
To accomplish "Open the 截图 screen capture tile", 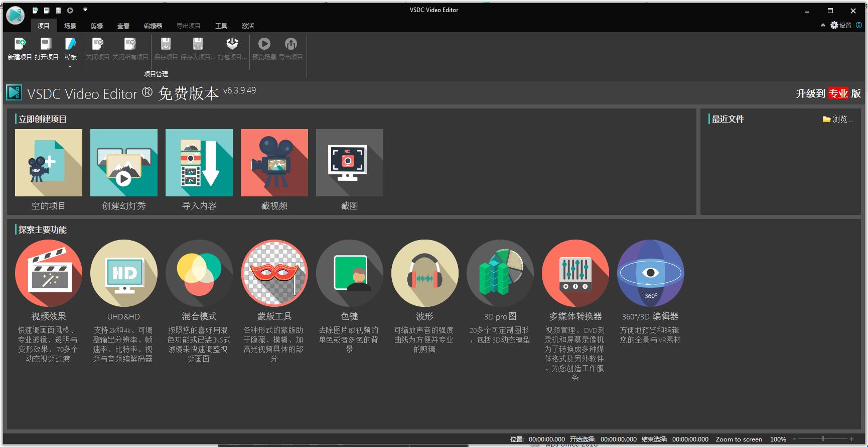I will pyautogui.click(x=349, y=163).
